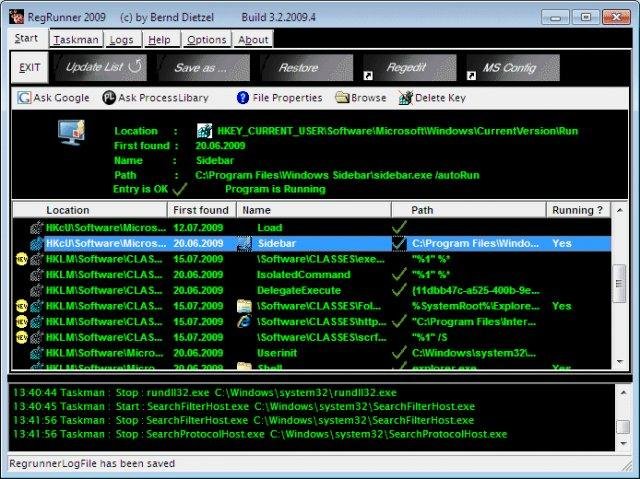640x479 pixels.
Task: Click the RegRunner title bar app icon
Action: [16, 17]
